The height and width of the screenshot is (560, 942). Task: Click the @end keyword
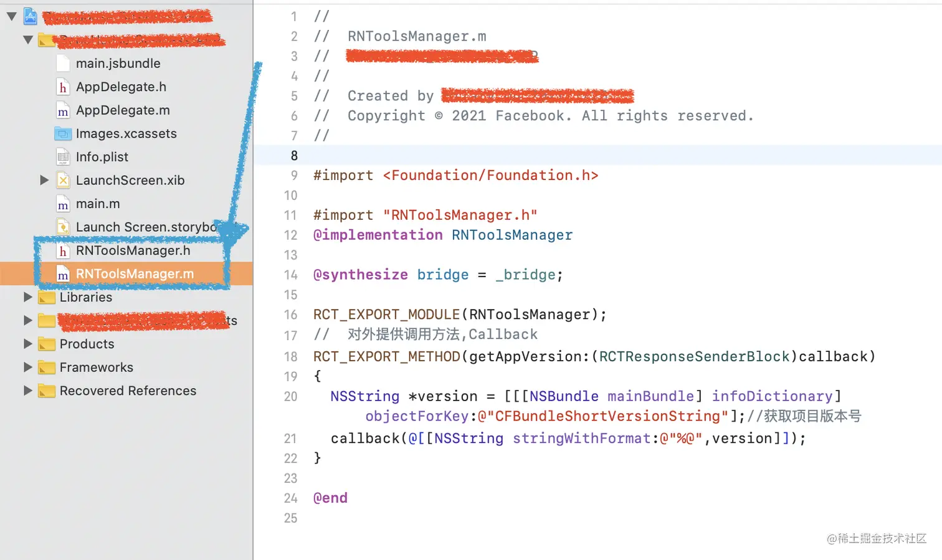330,498
